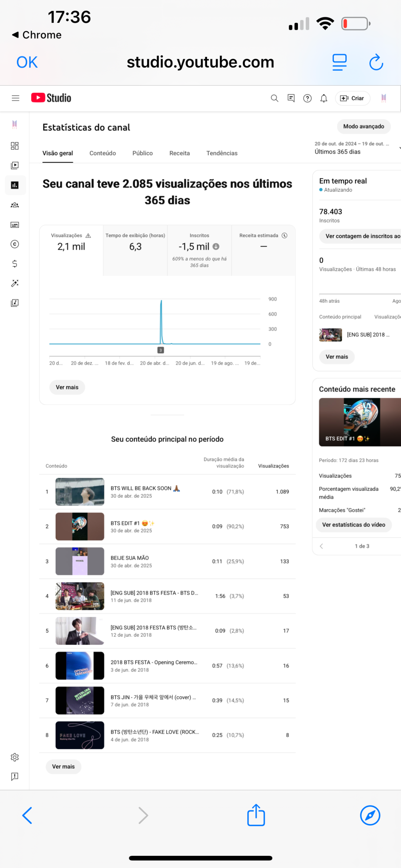Tap the Safari compass icon
Screen dimensions: 401x868
370,815
